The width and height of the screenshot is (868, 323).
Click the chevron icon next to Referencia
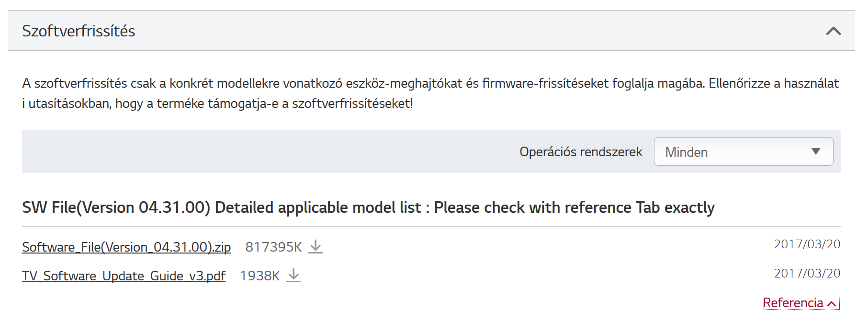(x=832, y=304)
